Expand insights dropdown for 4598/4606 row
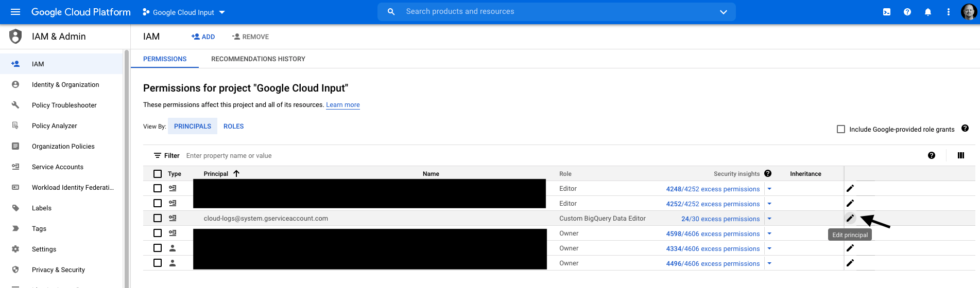Image resolution: width=980 pixels, height=288 pixels. (x=769, y=233)
